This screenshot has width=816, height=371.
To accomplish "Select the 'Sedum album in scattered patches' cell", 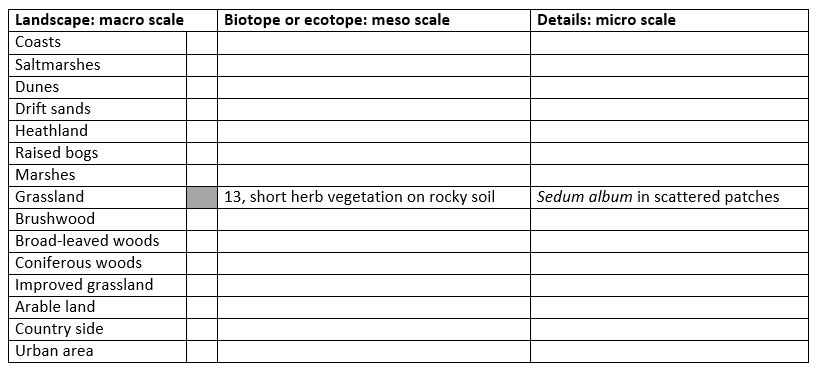I will click(x=669, y=197).
